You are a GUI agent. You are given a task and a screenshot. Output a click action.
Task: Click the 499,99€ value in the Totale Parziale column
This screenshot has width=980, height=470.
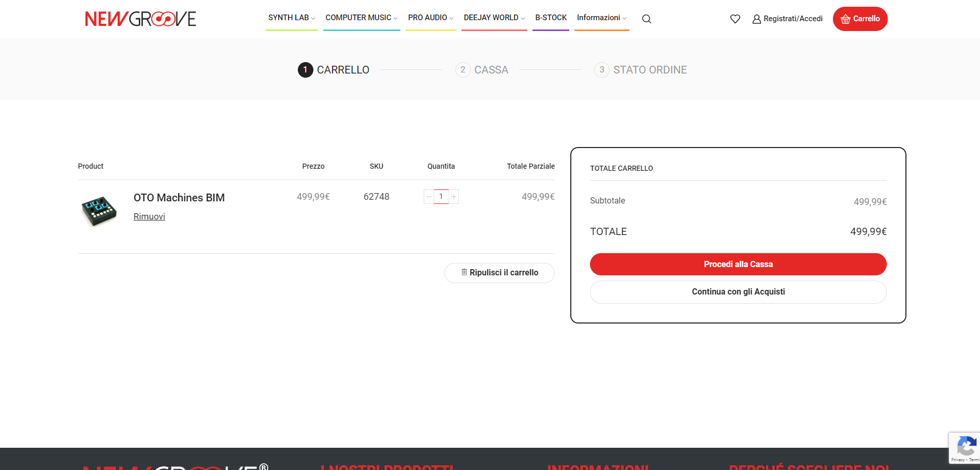click(x=538, y=197)
